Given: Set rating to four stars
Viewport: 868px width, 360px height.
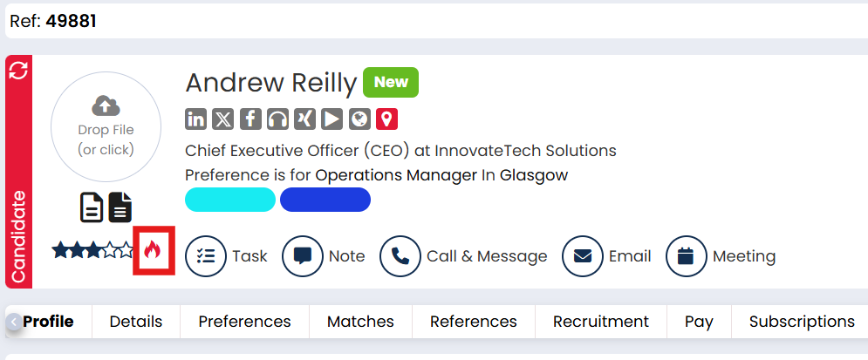Looking at the screenshot, I should [x=111, y=251].
